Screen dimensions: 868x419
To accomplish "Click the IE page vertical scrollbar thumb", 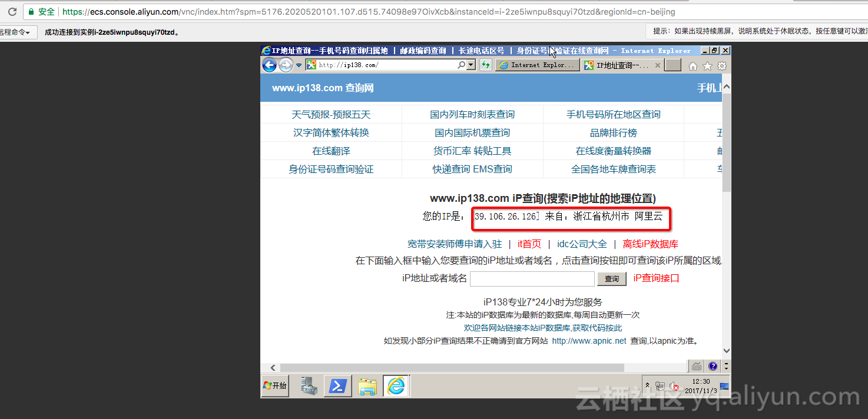I will point(727,142).
